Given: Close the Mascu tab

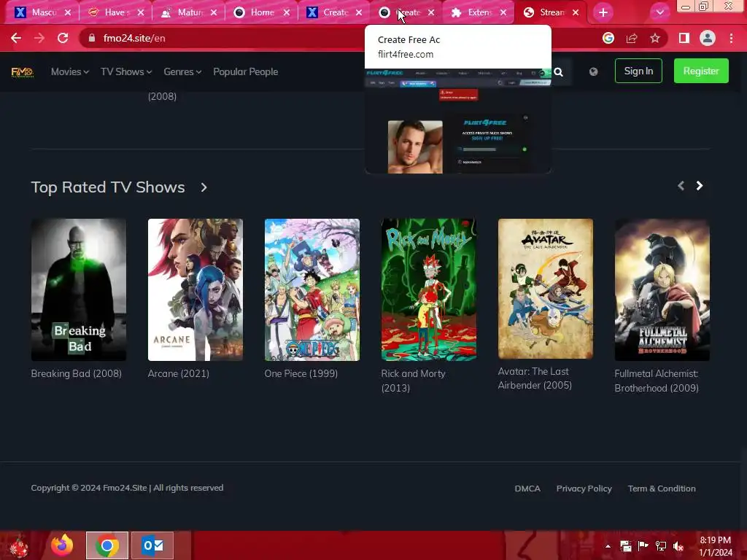Looking at the screenshot, I should 68,12.
